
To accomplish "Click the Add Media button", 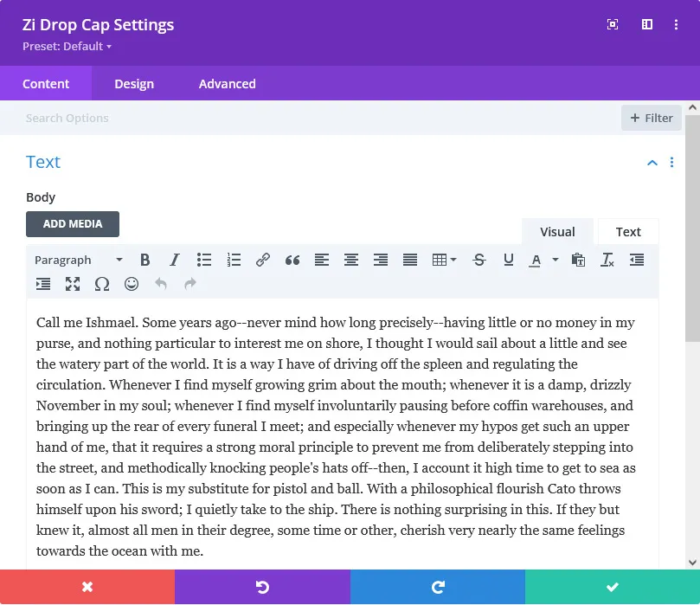I will point(73,224).
